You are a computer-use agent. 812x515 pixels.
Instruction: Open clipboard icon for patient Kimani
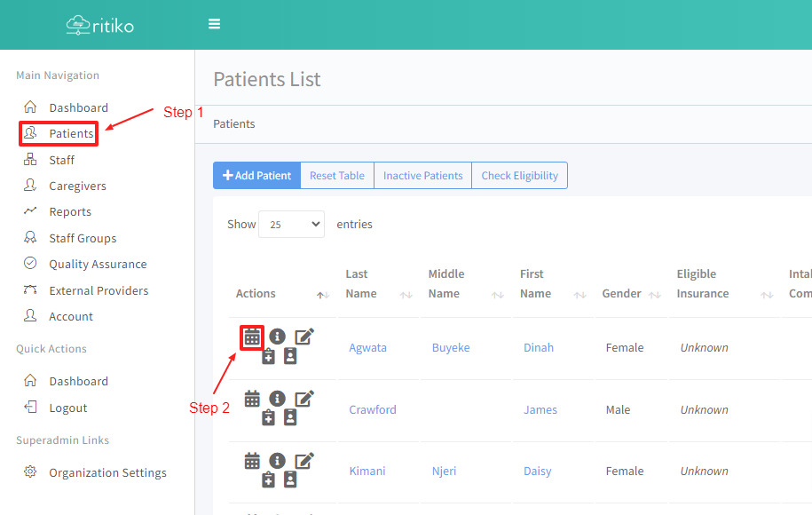tap(268, 480)
